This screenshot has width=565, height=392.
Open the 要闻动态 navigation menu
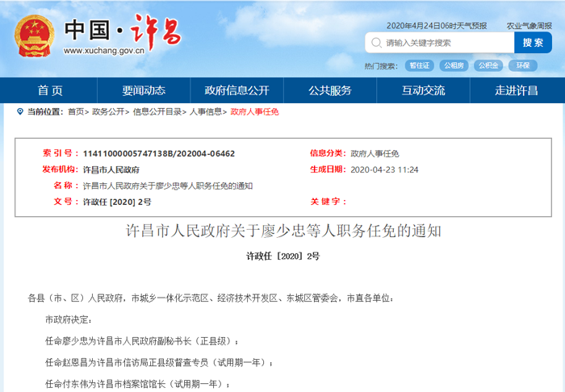(x=144, y=90)
